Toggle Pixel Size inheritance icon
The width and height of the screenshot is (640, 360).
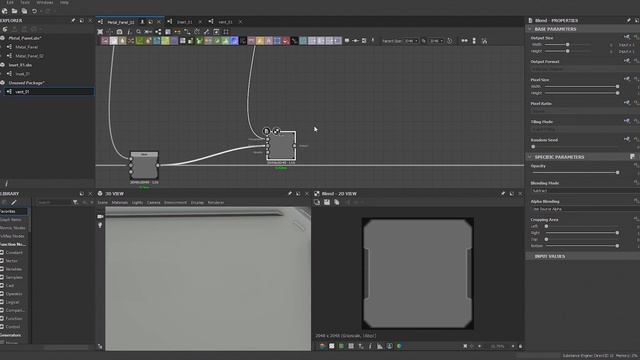pos(627,79)
